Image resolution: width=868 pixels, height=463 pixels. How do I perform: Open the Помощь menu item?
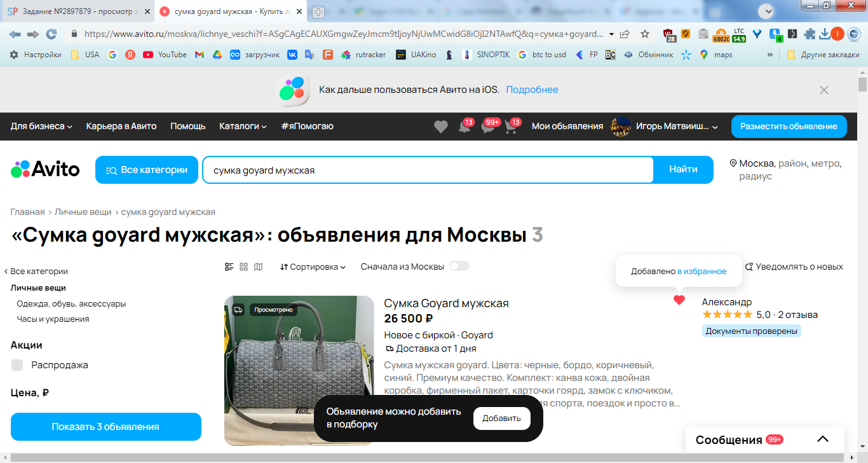click(x=188, y=127)
